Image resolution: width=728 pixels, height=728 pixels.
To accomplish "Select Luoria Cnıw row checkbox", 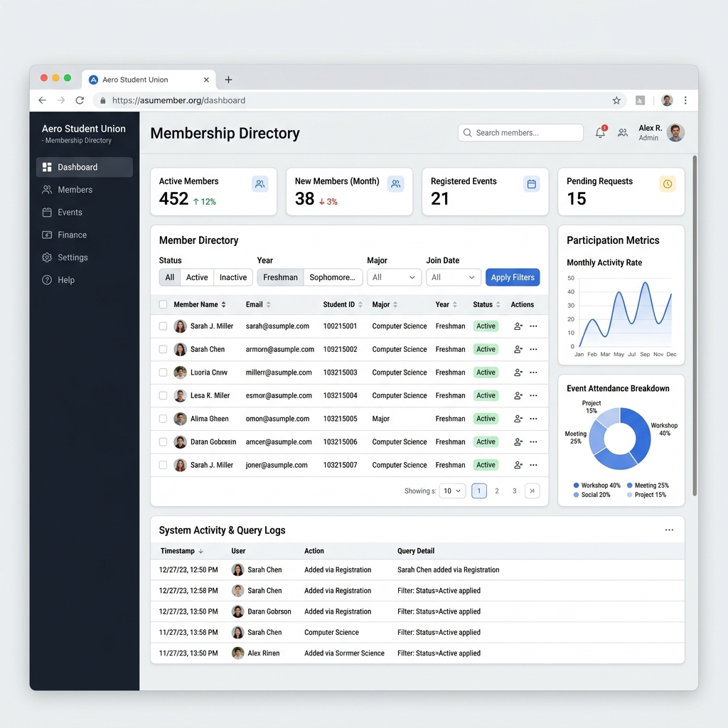I will pos(163,373).
